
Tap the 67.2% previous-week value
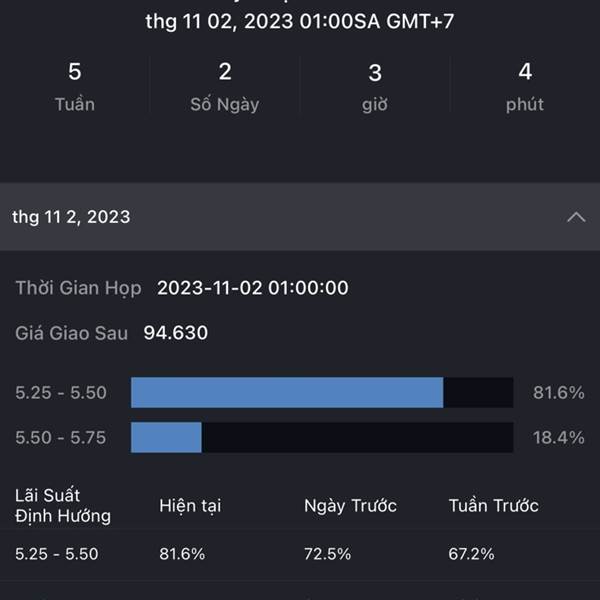pos(471,554)
